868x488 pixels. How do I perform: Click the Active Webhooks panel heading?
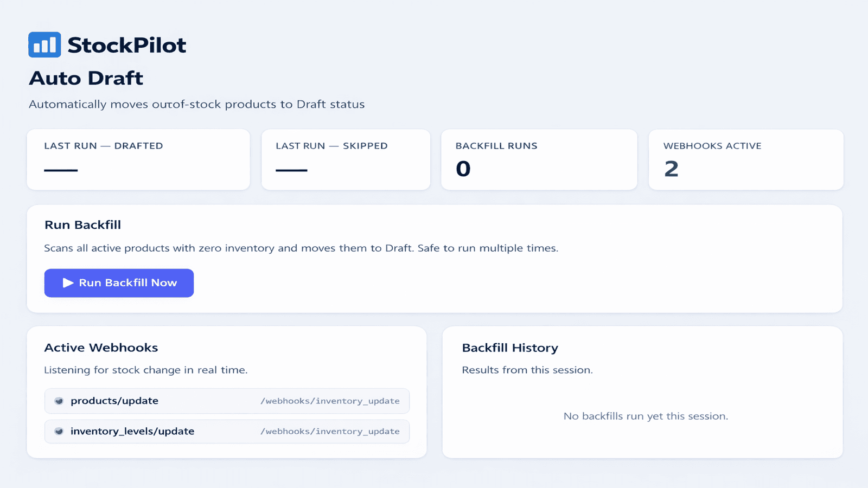tap(101, 348)
